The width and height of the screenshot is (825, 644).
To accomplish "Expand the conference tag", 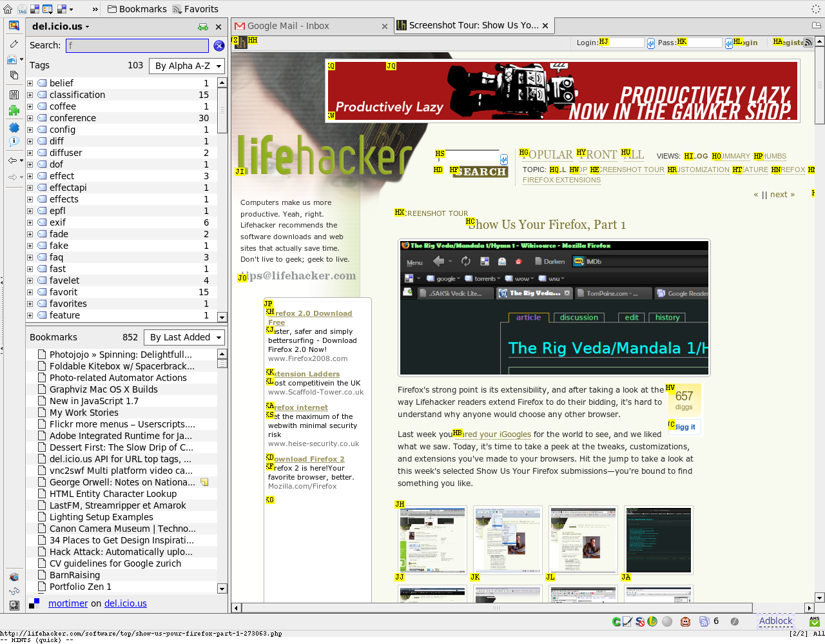I will 30,118.
